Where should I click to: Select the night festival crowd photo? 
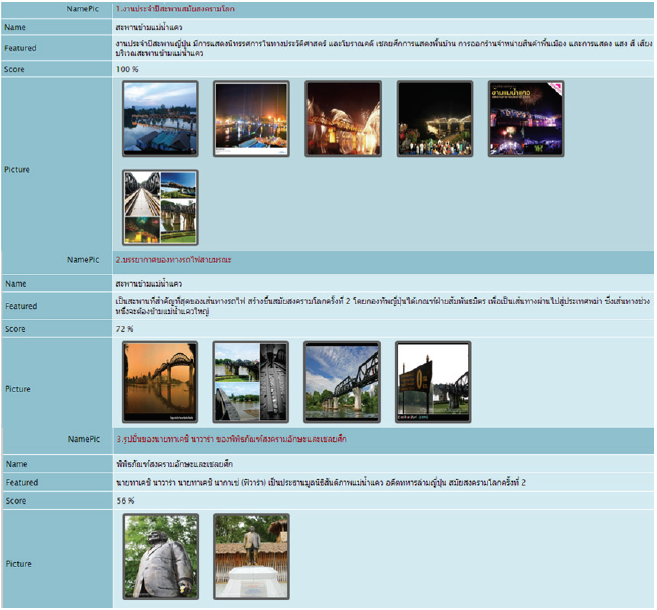(x=434, y=119)
